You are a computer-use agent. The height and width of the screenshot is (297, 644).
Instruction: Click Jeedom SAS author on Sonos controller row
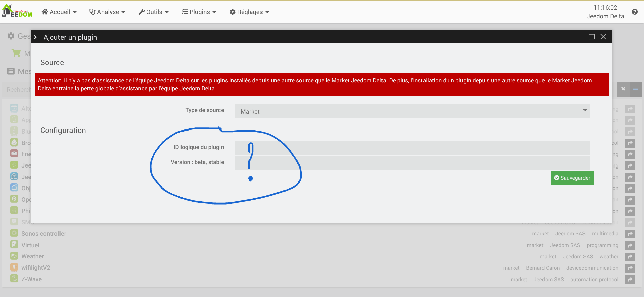570,234
